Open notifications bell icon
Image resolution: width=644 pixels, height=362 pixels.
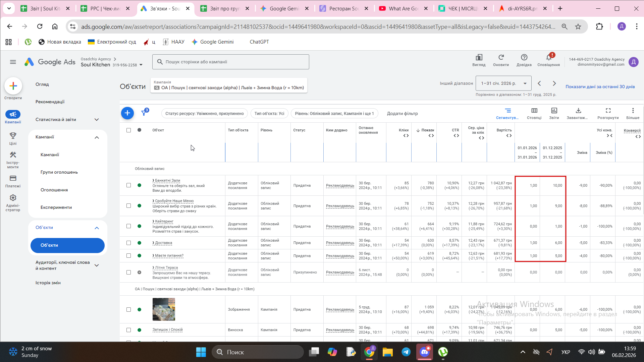(548, 58)
